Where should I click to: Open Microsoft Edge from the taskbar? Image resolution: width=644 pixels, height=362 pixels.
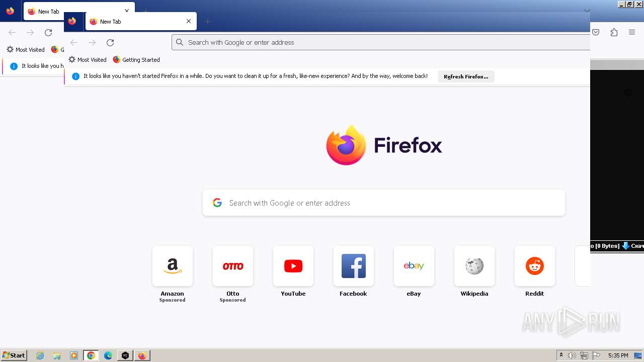[108, 355]
